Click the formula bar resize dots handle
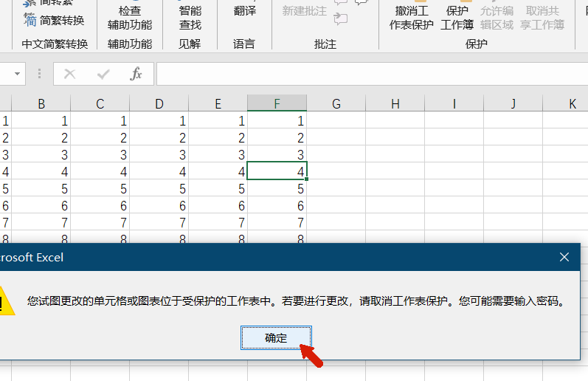Screen dimensions: 588x381 click(39, 74)
